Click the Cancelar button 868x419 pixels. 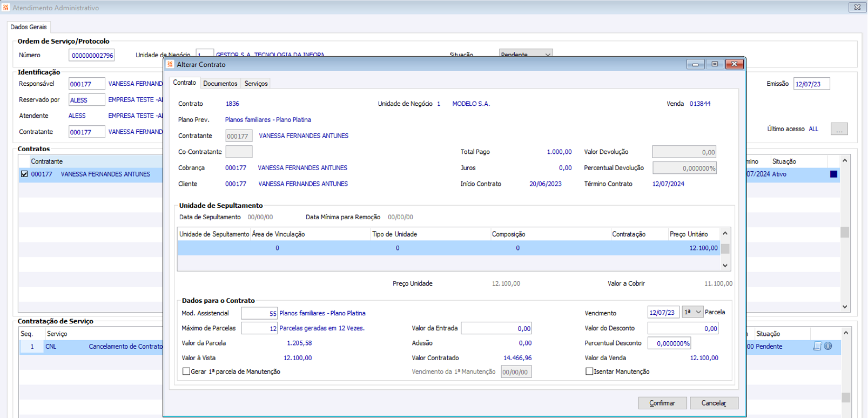[x=714, y=403]
